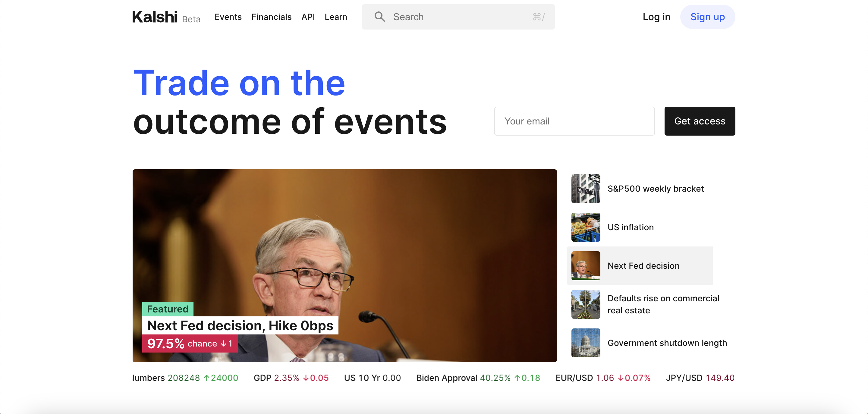The height and width of the screenshot is (414, 868).
Task: Open the Events menu
Action: pos(228,17)
